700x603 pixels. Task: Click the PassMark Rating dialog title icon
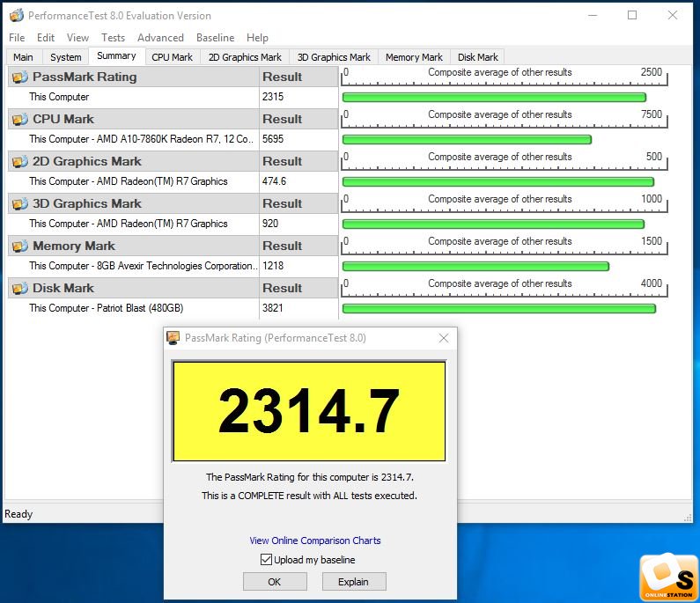coord(173,338)
